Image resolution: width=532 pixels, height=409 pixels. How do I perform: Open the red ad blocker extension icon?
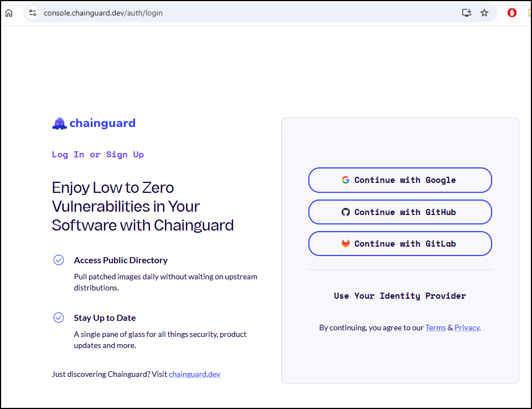click(512, 13)
